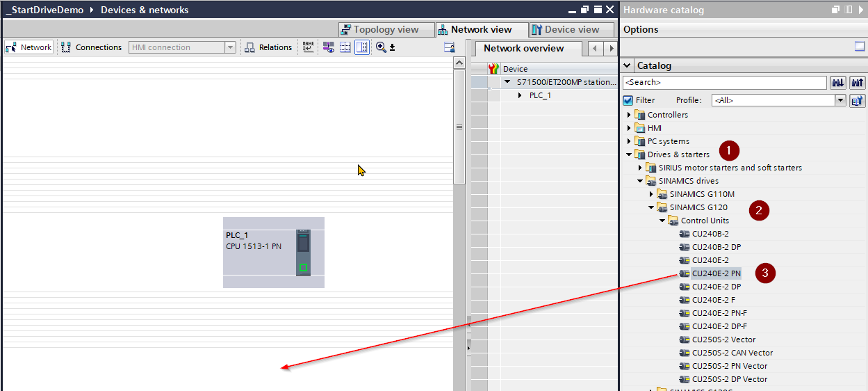Click the vertical scrollbar up arrow

pos(459,63)
